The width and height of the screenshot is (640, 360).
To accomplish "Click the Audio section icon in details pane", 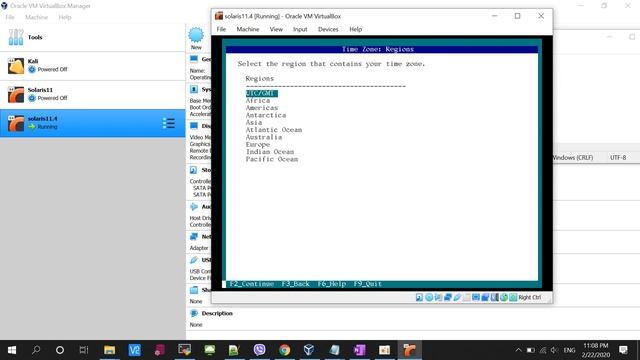I will point(194,207).
